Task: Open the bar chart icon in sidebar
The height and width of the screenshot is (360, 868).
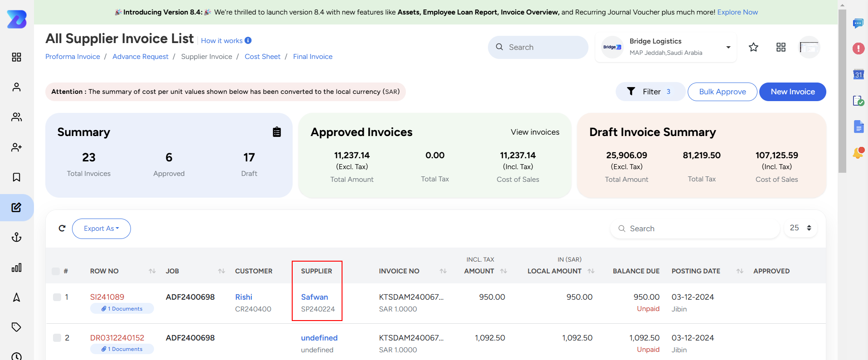Action: (x=16, y=268)
